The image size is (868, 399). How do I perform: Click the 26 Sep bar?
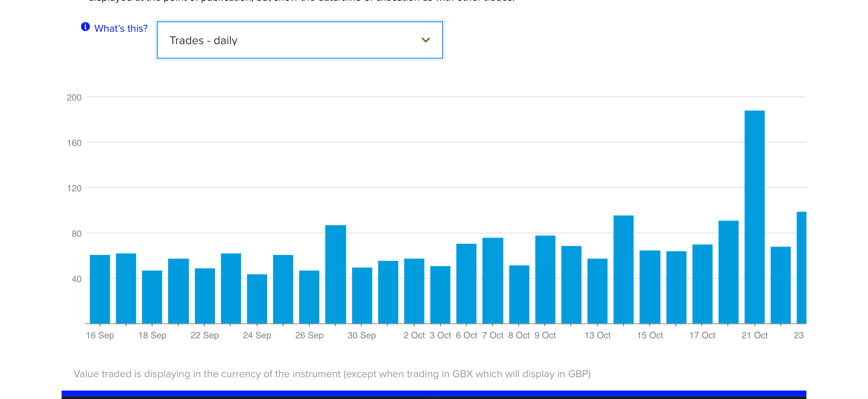[309, 297]
